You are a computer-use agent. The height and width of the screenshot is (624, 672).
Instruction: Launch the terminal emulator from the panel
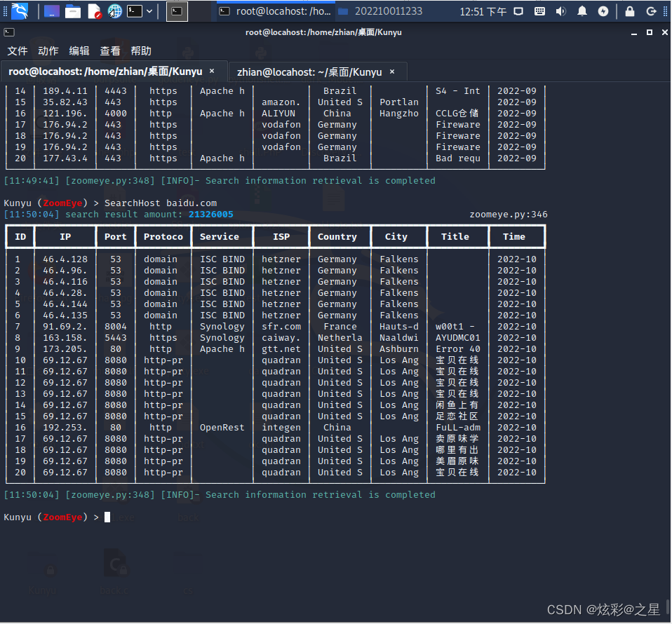point(135,11)
